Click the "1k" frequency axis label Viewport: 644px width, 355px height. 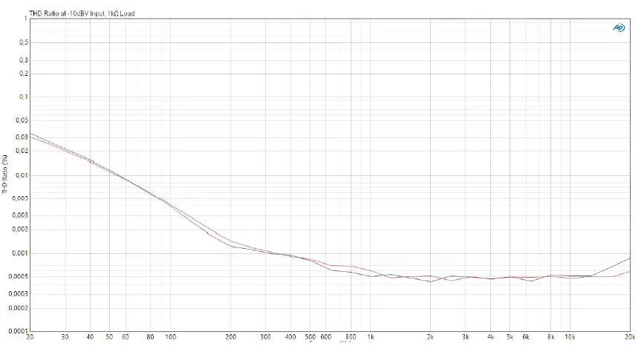tap(371, 337)
